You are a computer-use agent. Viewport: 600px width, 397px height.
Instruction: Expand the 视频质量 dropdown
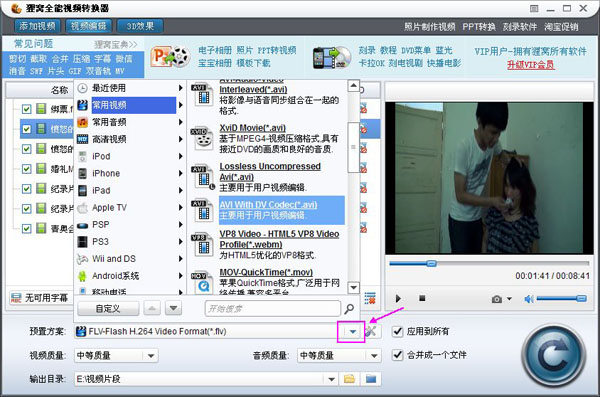(x=151, y=356)
